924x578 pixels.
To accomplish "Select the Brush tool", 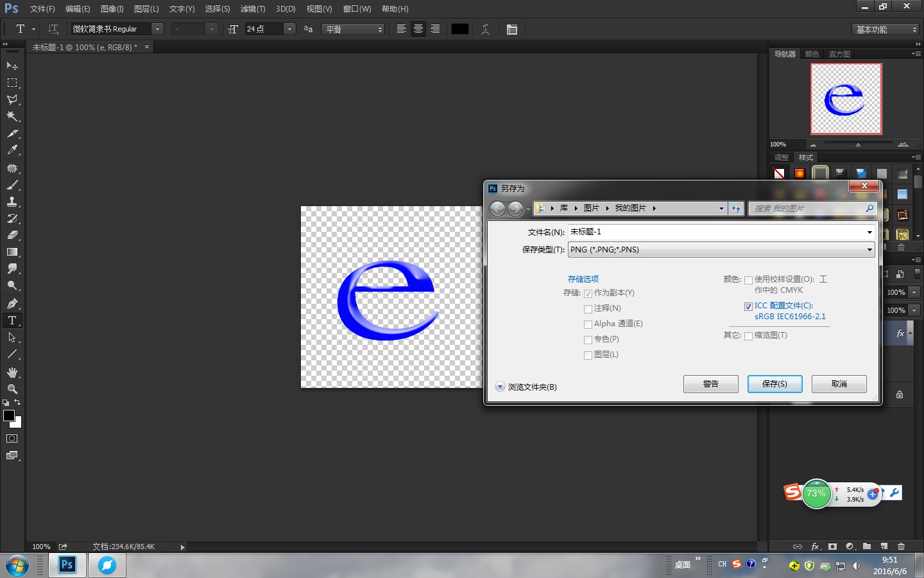I will click(12, 185).
